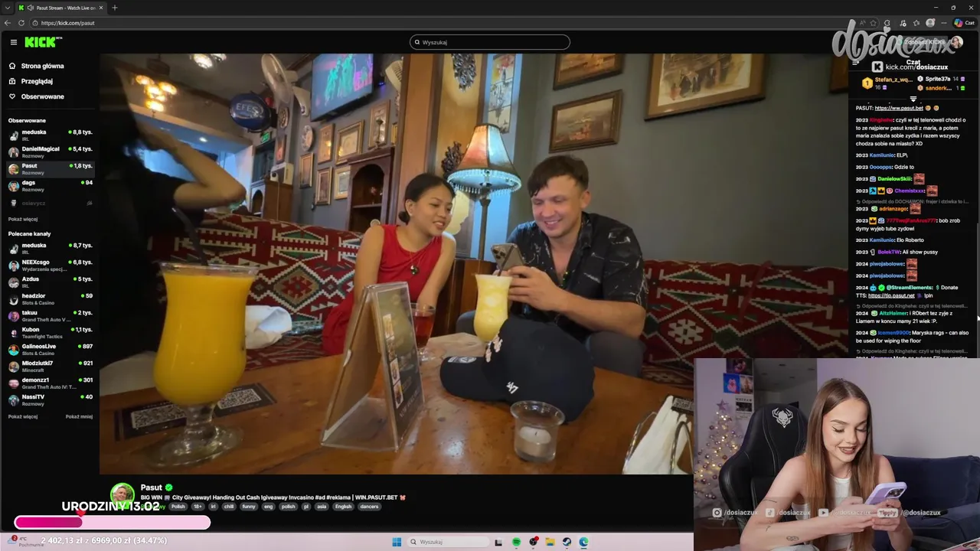
Task: Add page to favorites star icon
Action: pos(874,23)
